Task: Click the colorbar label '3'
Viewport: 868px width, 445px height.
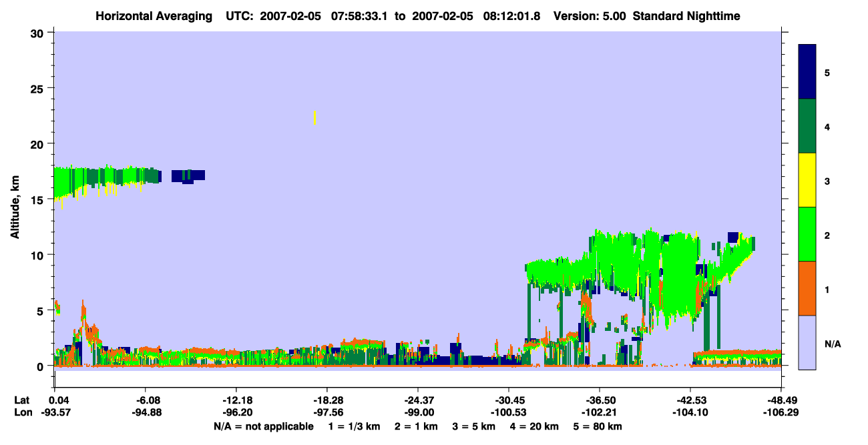Action: pyautogui.click(x=827, y=181)
